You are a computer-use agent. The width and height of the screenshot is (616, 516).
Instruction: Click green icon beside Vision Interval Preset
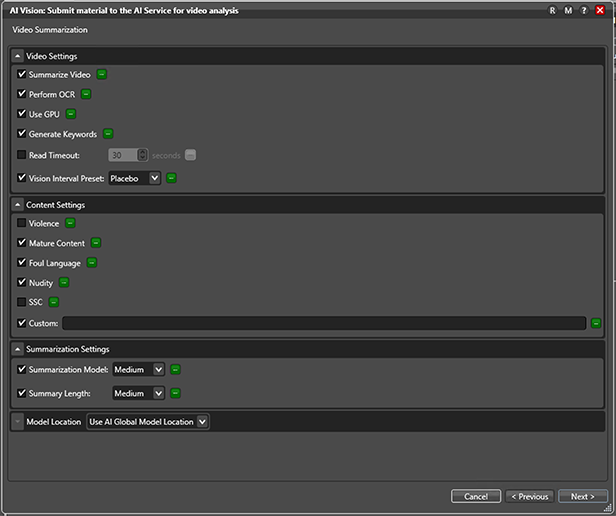(171, 178)
